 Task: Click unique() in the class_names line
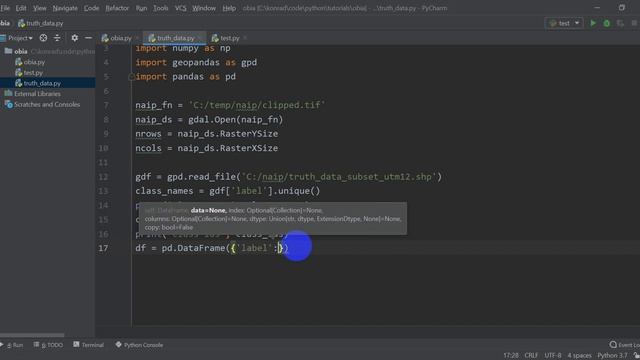(299, 191)
